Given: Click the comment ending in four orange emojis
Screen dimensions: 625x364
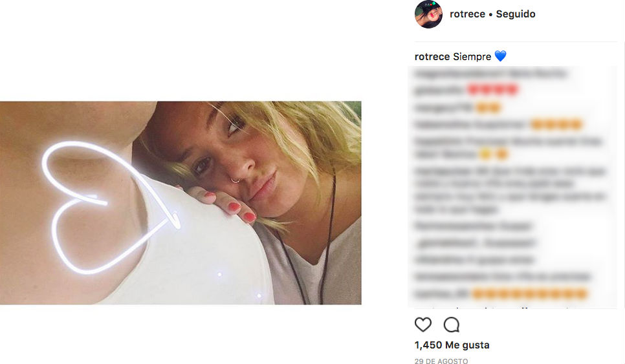Looking at the screenshot, I should tap(498, 124).
